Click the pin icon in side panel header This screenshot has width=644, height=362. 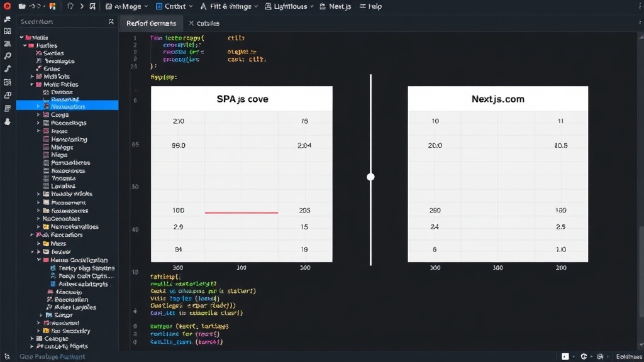coord(111,21)
